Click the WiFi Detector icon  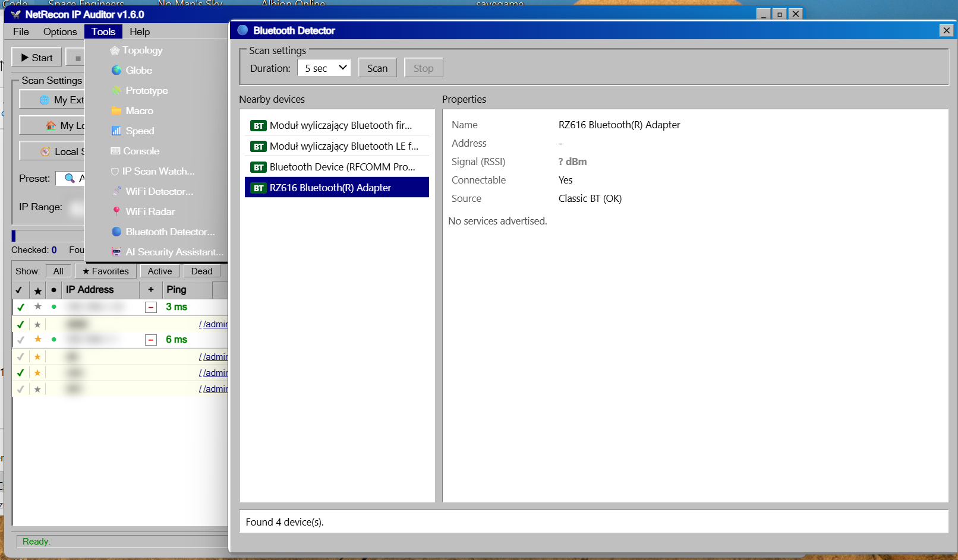coord(116,191)
